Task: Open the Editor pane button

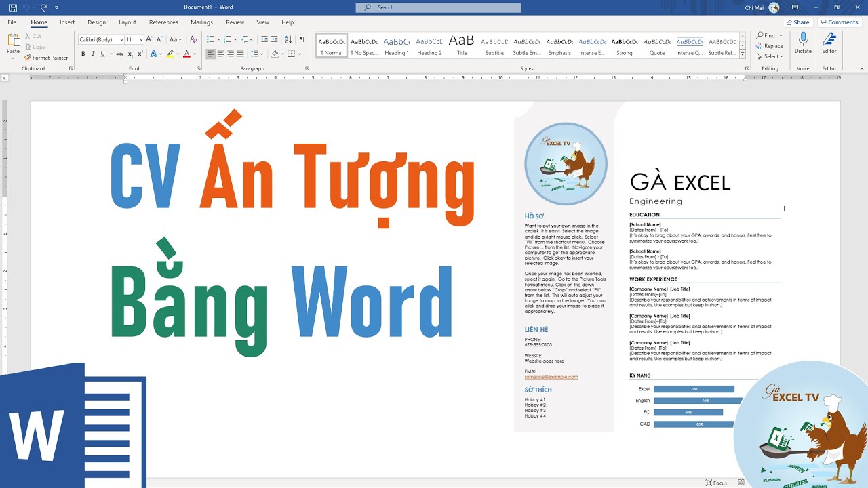Action: (x=829, y=43)
